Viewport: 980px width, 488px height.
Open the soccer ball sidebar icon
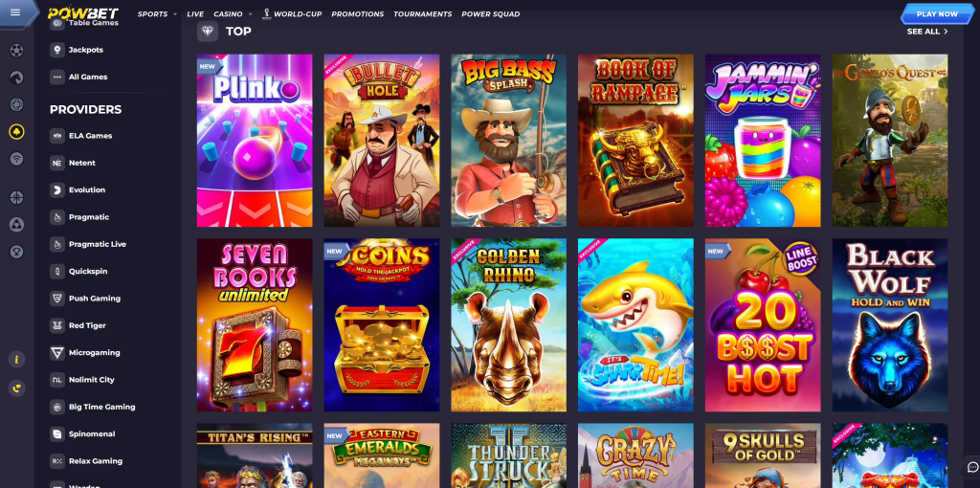pos(17,50)
